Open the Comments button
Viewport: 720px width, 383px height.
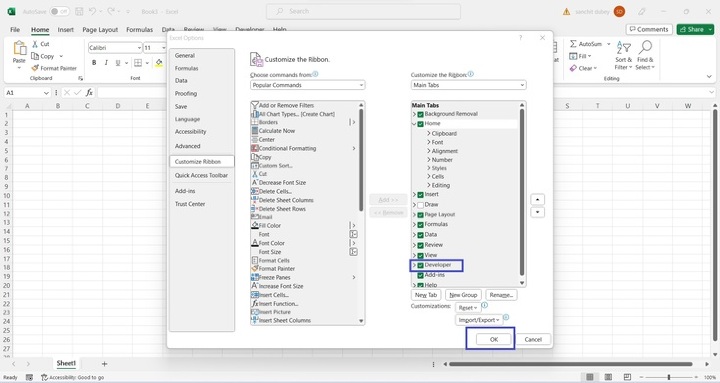point(649,29)
